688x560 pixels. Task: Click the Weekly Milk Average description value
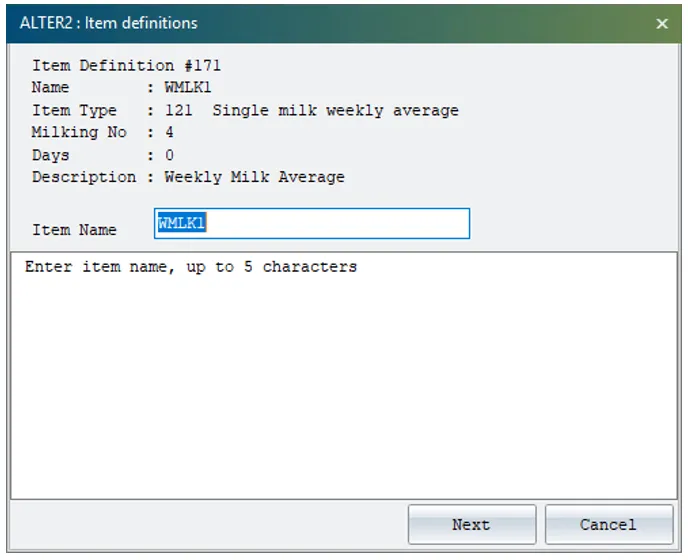[254, 177]
